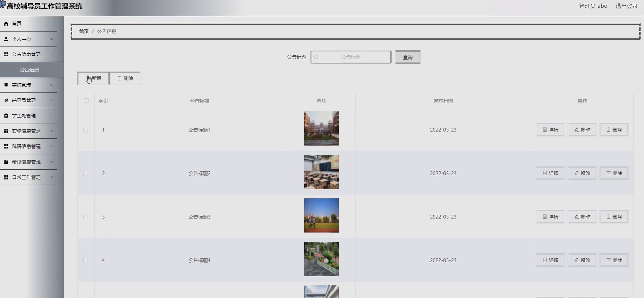Image resolution: width=644 pixels, height=298 pixels.
Task: Click the home icon beside 首页 in sidebar
Action: pyautogui.click(x=6, y=23)
